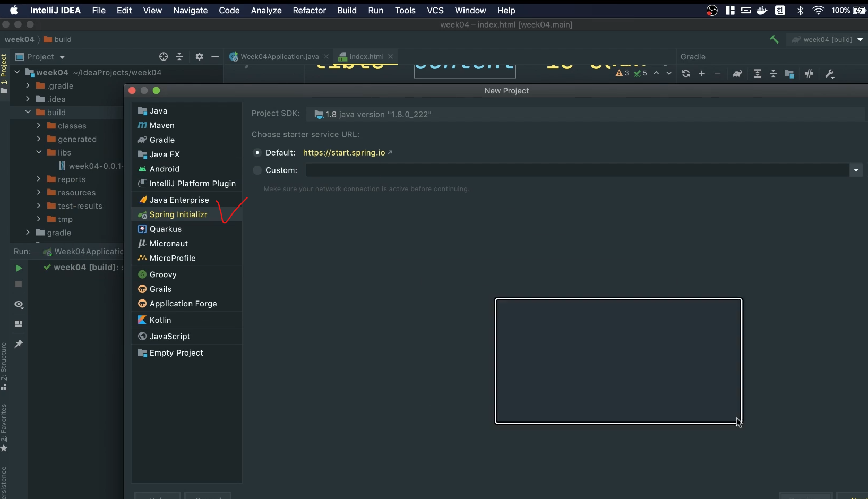Open the start.spring.io link
Viewport: 868px width, 499px height.
click(x=344, y=153)
